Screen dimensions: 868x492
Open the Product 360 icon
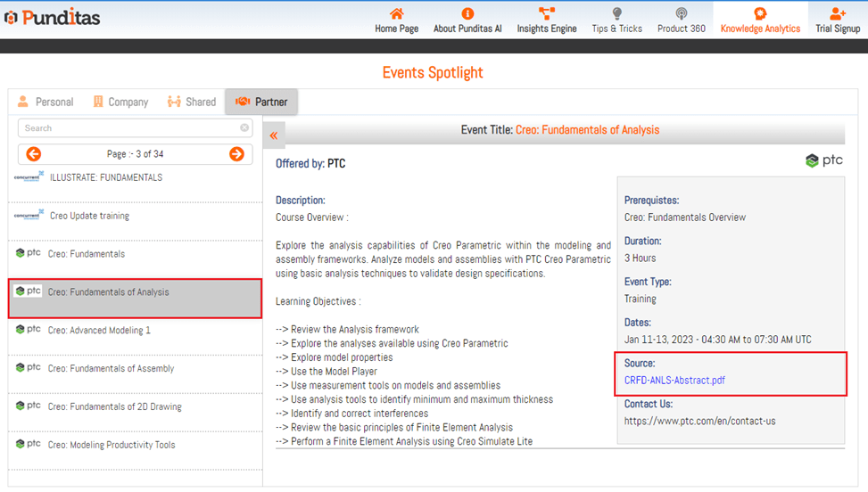681,13
